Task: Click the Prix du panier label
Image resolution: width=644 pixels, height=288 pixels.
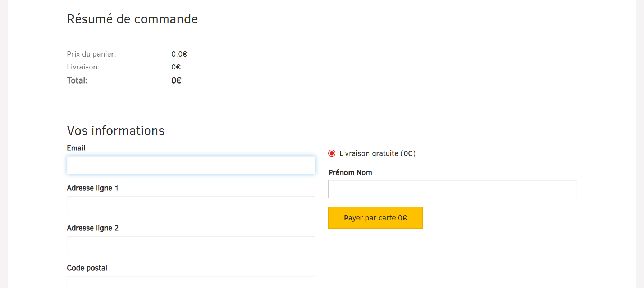Action: click(91, 54)
